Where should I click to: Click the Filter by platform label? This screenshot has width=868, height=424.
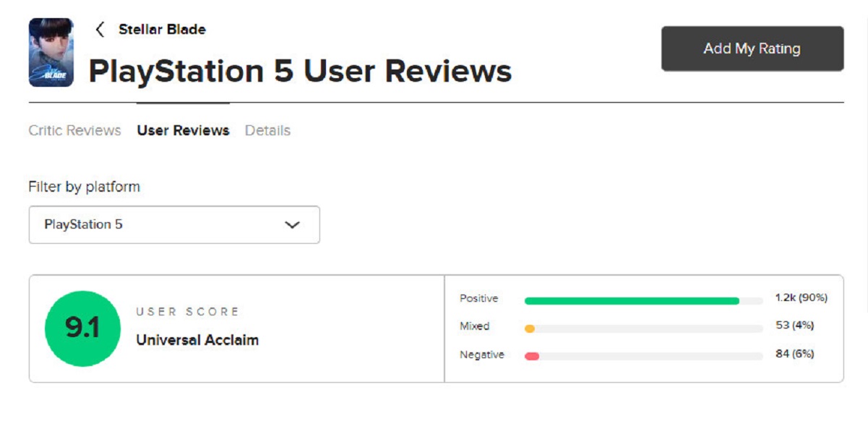pyautogui.click(x=85, y=187)
